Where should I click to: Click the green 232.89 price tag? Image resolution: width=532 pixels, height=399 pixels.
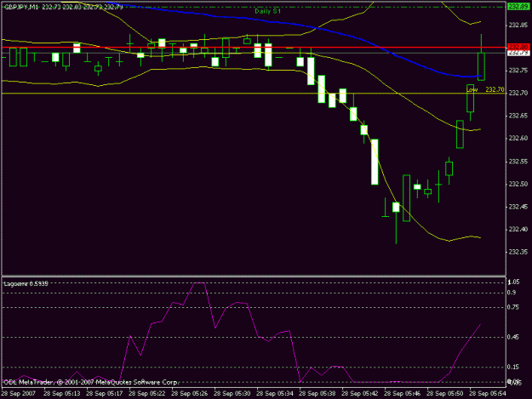518,6
